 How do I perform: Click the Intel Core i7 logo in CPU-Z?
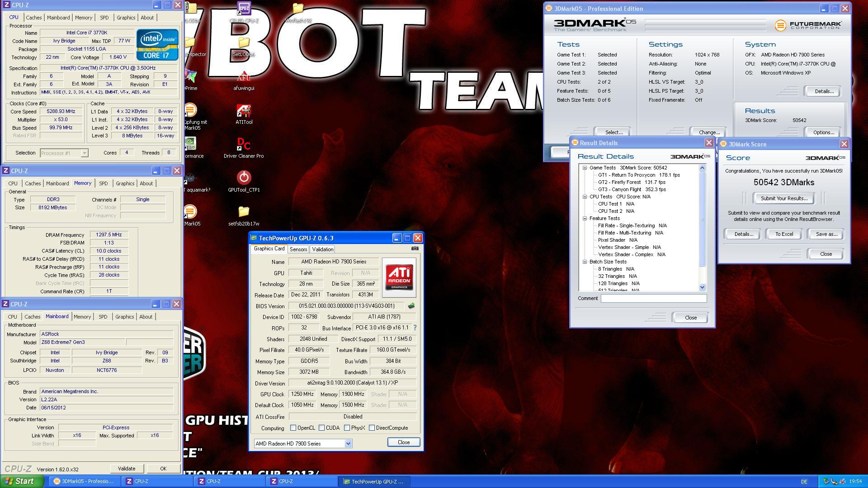pos(157,44)
